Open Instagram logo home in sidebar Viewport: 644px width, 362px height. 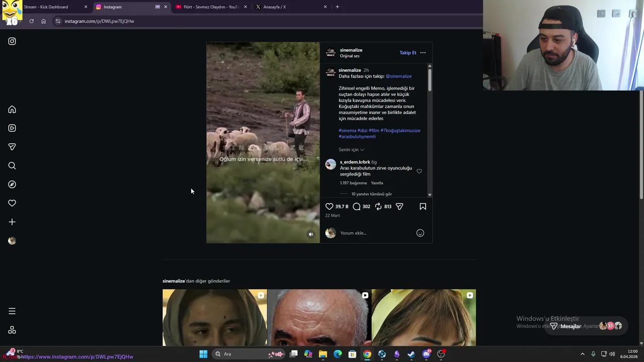pos(12,41)
